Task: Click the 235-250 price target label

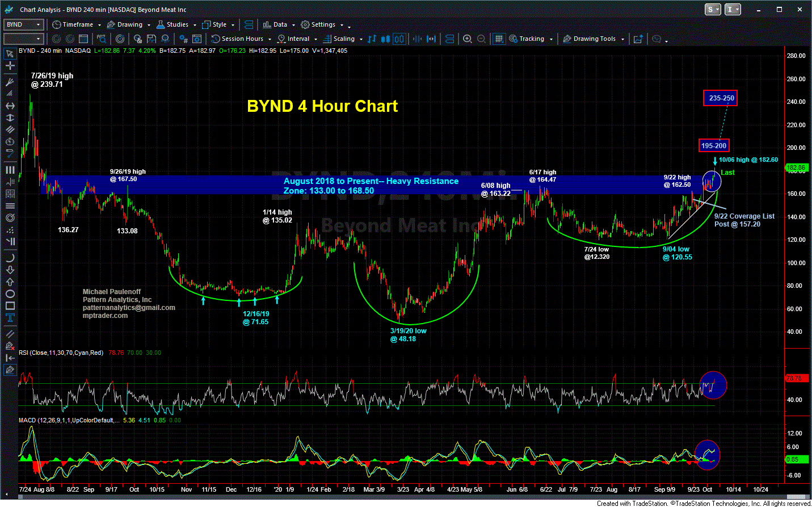Action: click(721, 98)
